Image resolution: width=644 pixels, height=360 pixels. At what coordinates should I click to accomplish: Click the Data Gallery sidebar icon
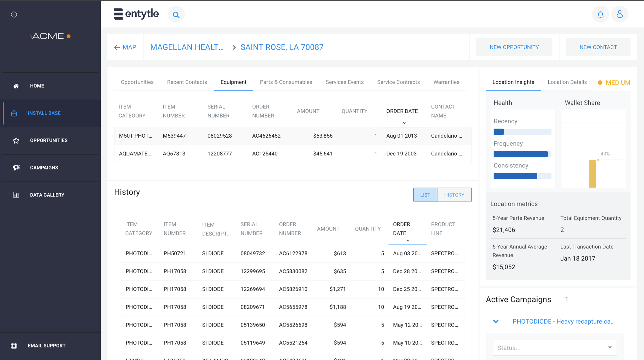point(16,194)
